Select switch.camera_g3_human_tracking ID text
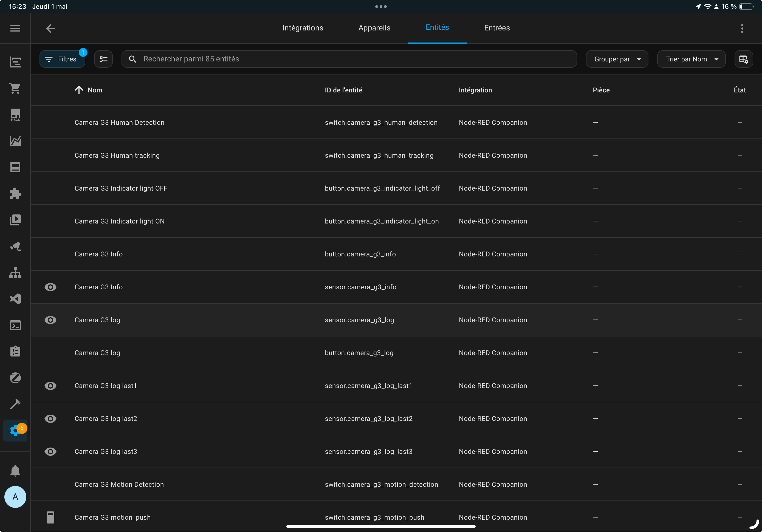 click(379, 155)
